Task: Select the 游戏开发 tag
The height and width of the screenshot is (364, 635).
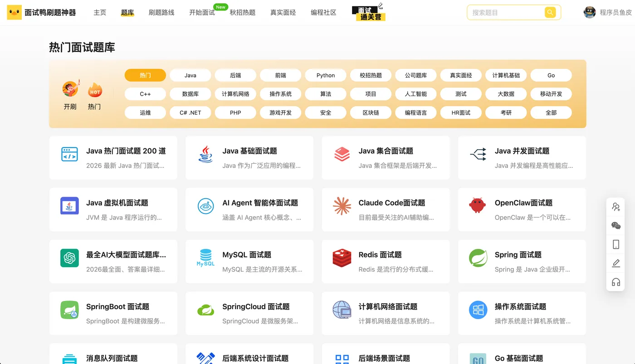Action: point(280,112)
